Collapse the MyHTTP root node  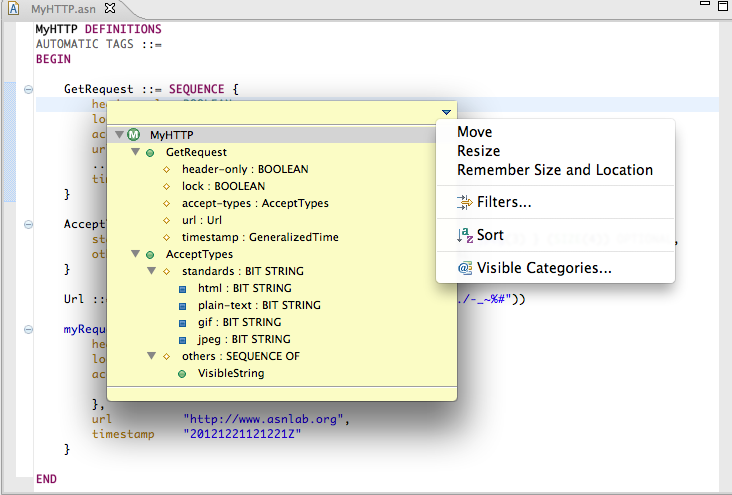[119, 135]
